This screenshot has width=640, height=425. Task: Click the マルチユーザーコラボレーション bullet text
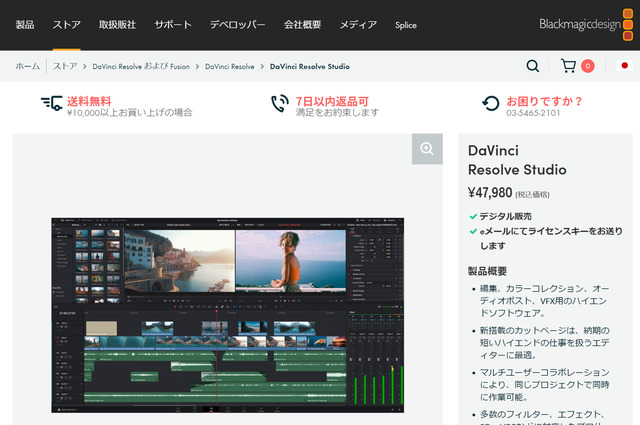coord(544,385)
